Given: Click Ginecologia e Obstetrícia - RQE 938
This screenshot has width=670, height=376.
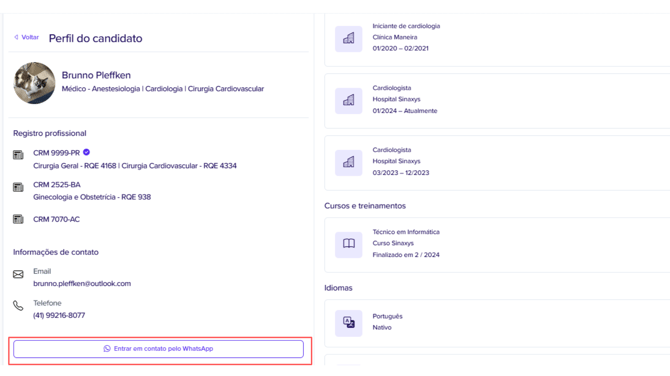Looking at the screenshot, I should pyautogui.click(x=92, y=197).
